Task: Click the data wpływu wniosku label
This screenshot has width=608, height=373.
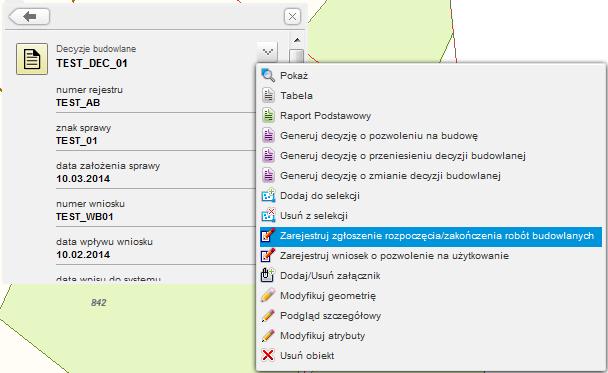Action: point(104,242)
